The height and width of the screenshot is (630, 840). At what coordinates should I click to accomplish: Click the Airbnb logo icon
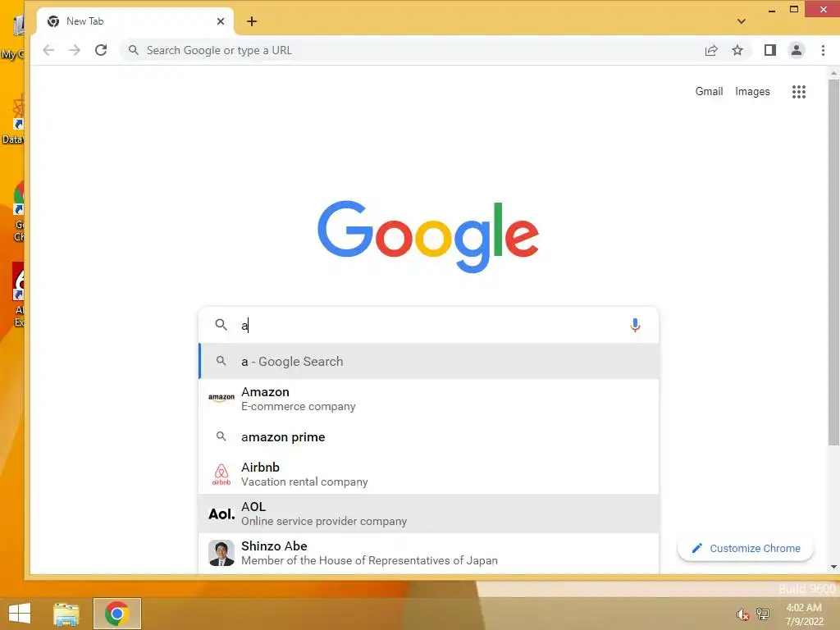tap(221, 474)
